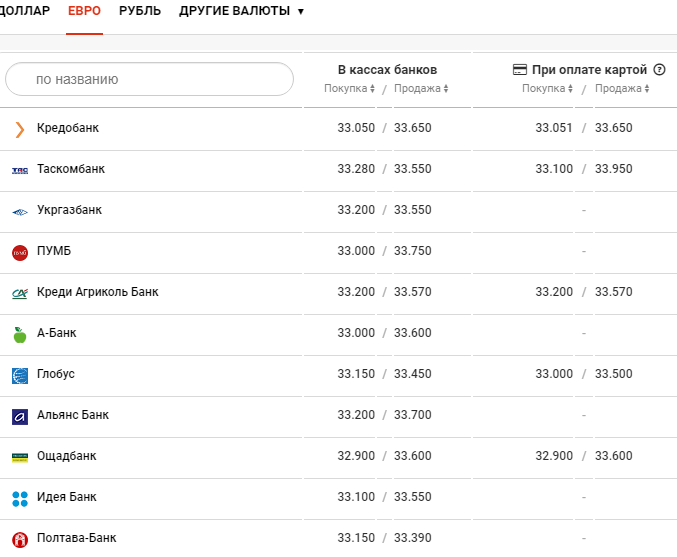This screenshot has width=677, height=557.
Task: Click the Кредобанк orange chevron logo
Action: pyautogui.click(x=20, y=129)
